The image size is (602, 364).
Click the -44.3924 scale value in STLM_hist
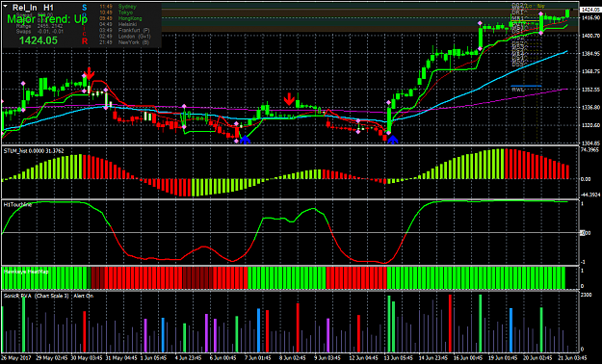590,195
